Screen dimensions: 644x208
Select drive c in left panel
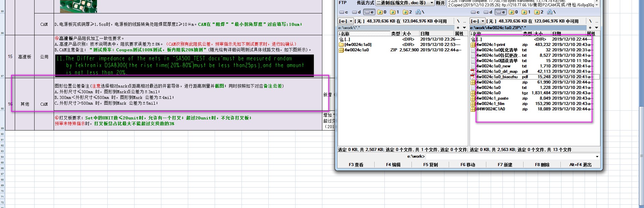coord(344,12)
